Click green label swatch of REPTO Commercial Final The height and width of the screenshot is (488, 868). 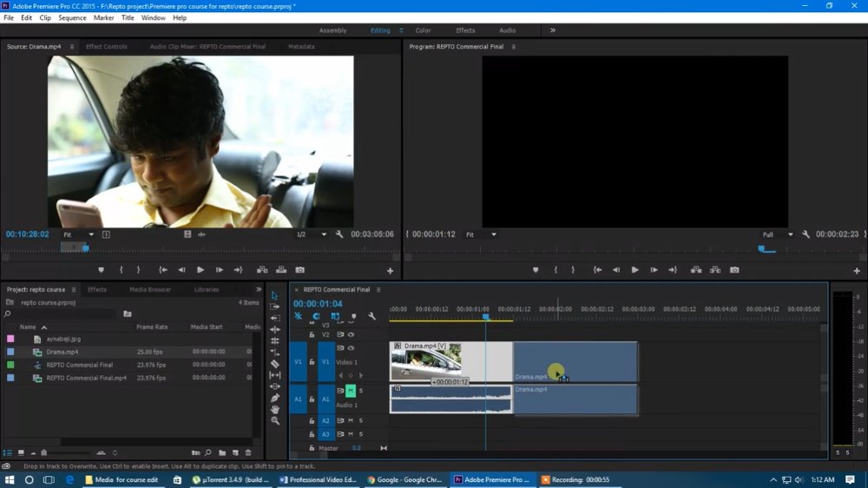click(10, 365)
